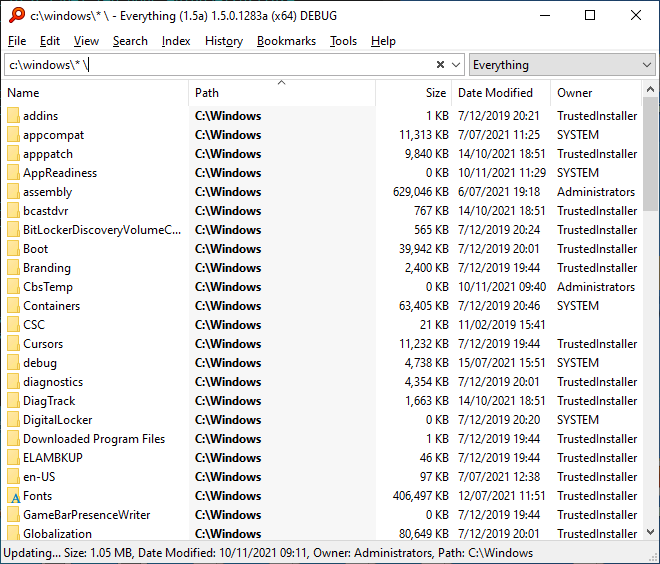Open the Bookmarks menu
Image resolution: width=660 pixels, height=564 pixels.
click(286, 41)
